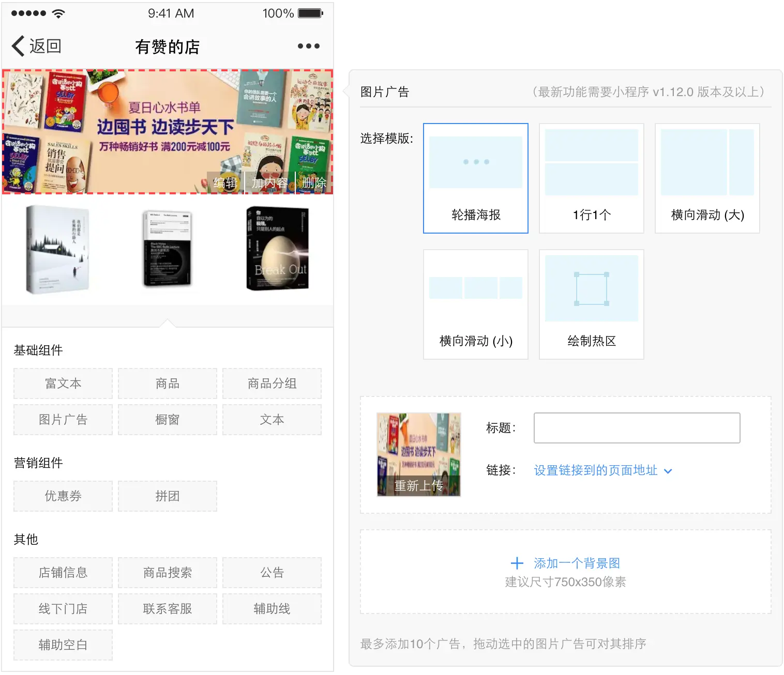The height and width of the screenshot is (675, 784).
Task: Select the black-and-white middle book cover
Action: 168,249
